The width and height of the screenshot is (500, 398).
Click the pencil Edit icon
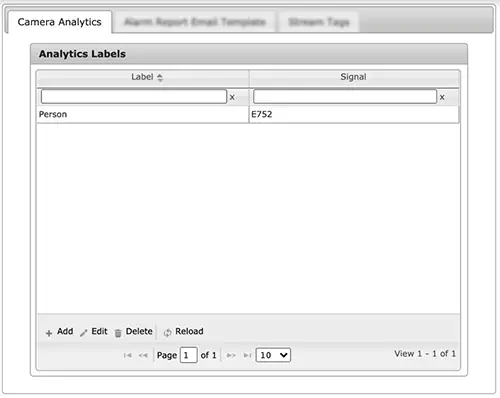coord(84,333)
